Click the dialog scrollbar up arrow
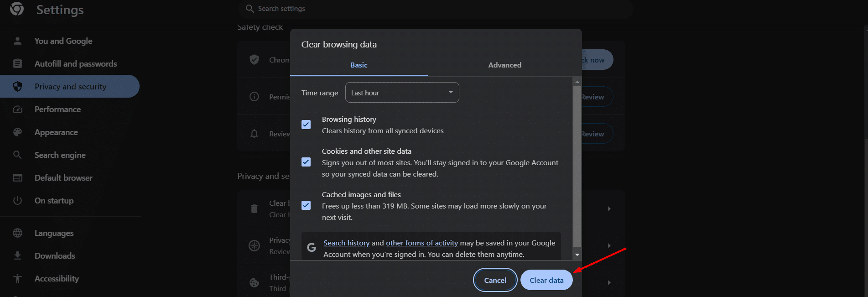This screenshot has height=297, width=868. [x=577, y=82]
